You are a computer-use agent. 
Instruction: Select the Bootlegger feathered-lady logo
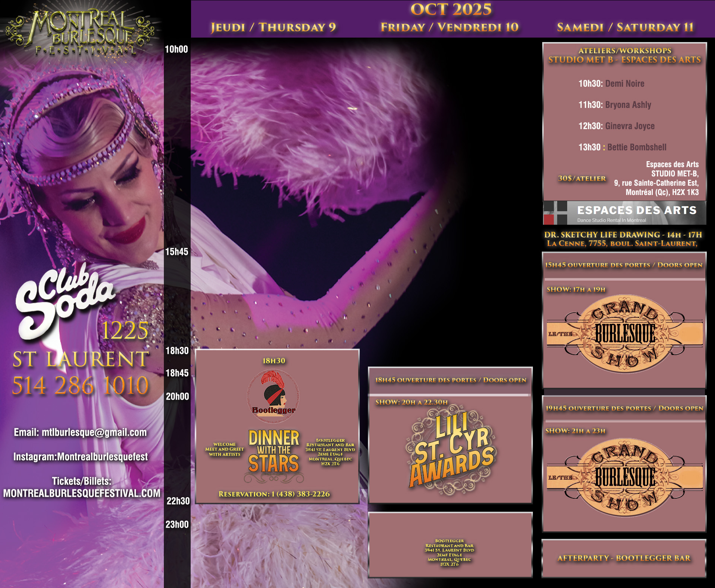(273, 396)
